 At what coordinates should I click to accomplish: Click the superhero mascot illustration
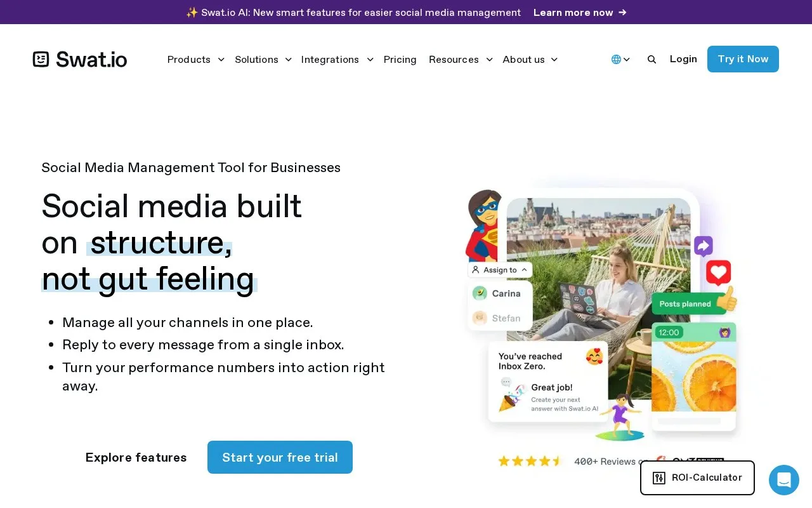[x=485, y=225]
